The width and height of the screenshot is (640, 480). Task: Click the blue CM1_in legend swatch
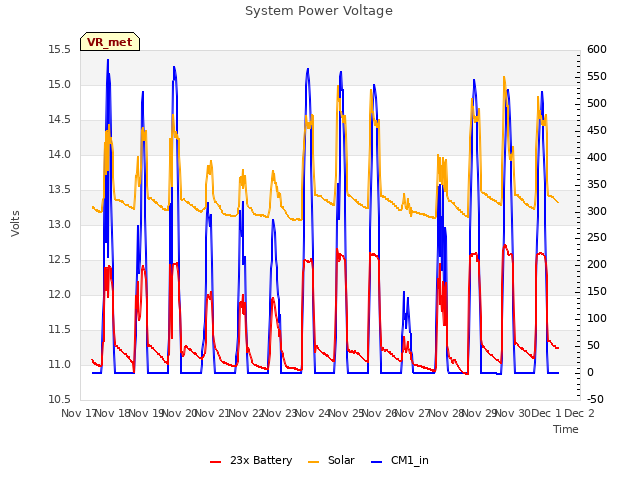[x=376, y=462]
